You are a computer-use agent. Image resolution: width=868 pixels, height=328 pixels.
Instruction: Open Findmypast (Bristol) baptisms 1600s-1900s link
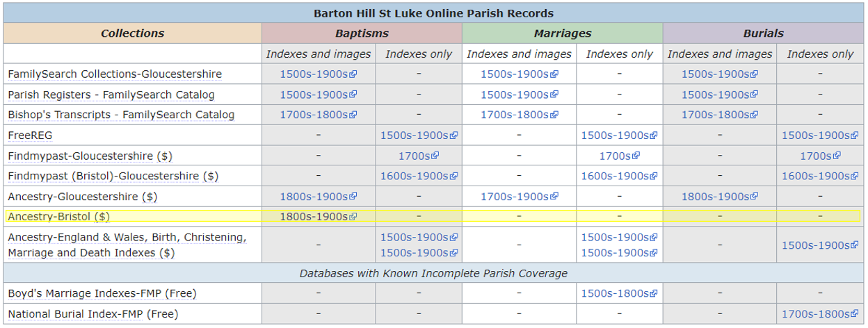(419, 176)
